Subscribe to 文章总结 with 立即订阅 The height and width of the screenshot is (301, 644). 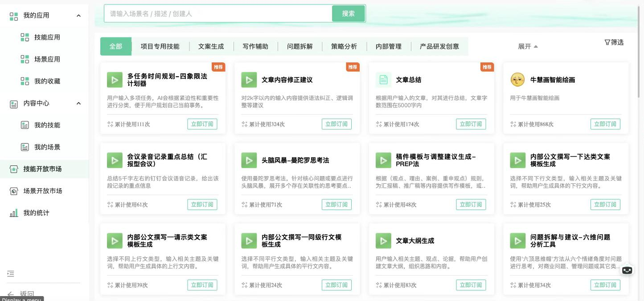click(471, 124)
